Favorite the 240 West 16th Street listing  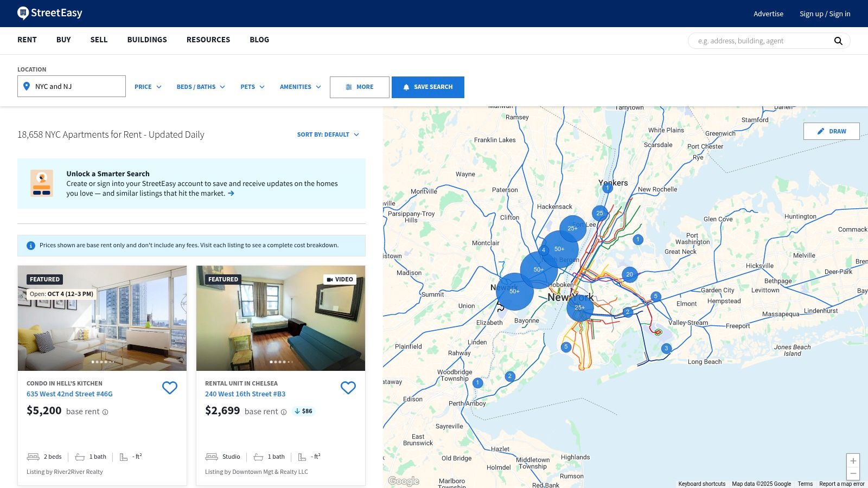point(348,388)
